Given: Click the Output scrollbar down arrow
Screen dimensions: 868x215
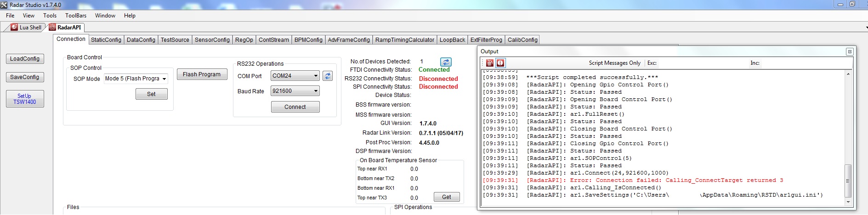Looking at the screenshot, I should 848,202.
